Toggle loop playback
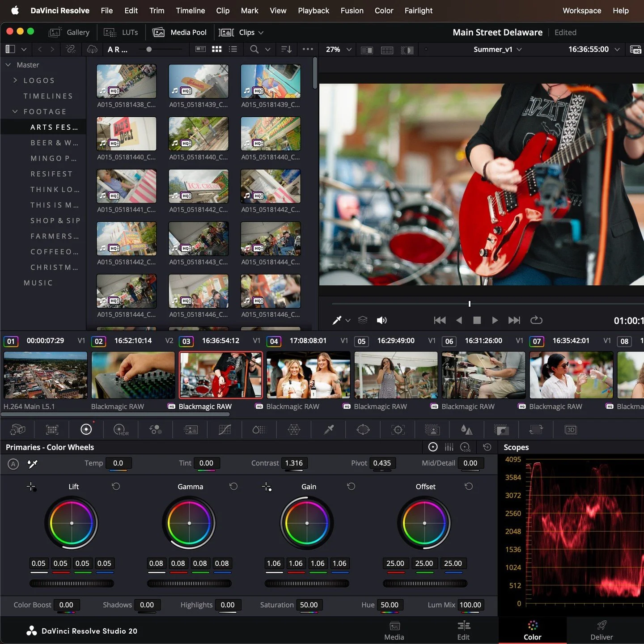Screen dimensions: 644x644 pyautogui.click(x=536, y=320)
